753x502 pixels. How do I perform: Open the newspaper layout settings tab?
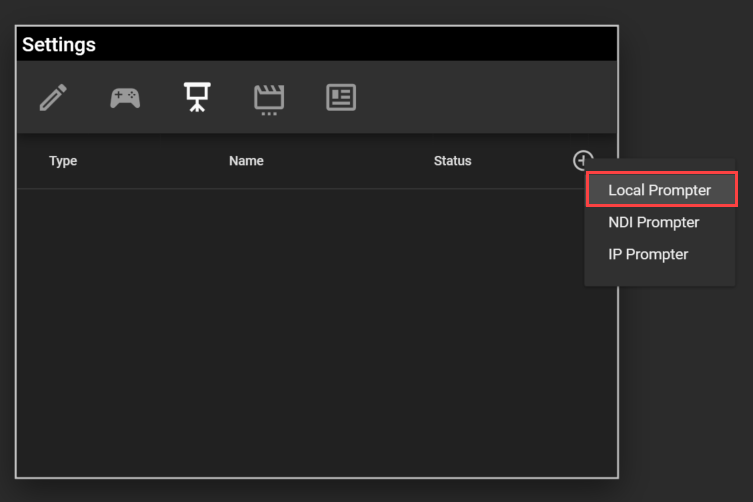(341, 98)
